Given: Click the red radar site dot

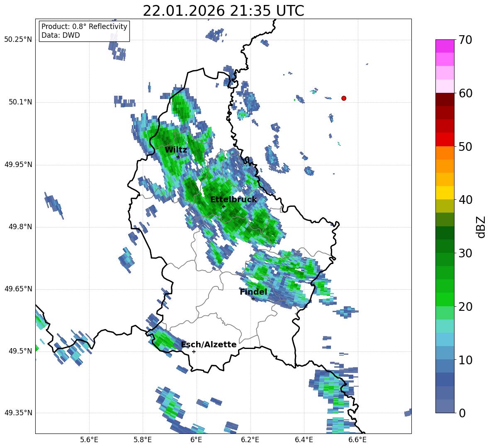Looking at the screenshot, I should pos(344,98).
